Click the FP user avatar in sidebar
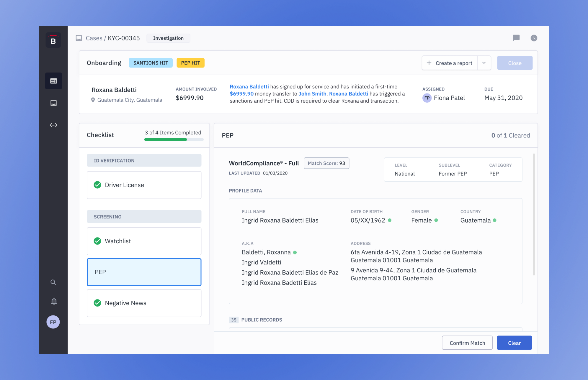588x380 pixels. pos(53,322)
